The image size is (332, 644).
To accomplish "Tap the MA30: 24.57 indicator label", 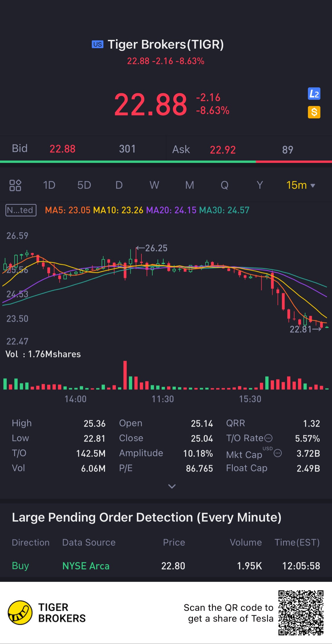I will pos(224,210).
